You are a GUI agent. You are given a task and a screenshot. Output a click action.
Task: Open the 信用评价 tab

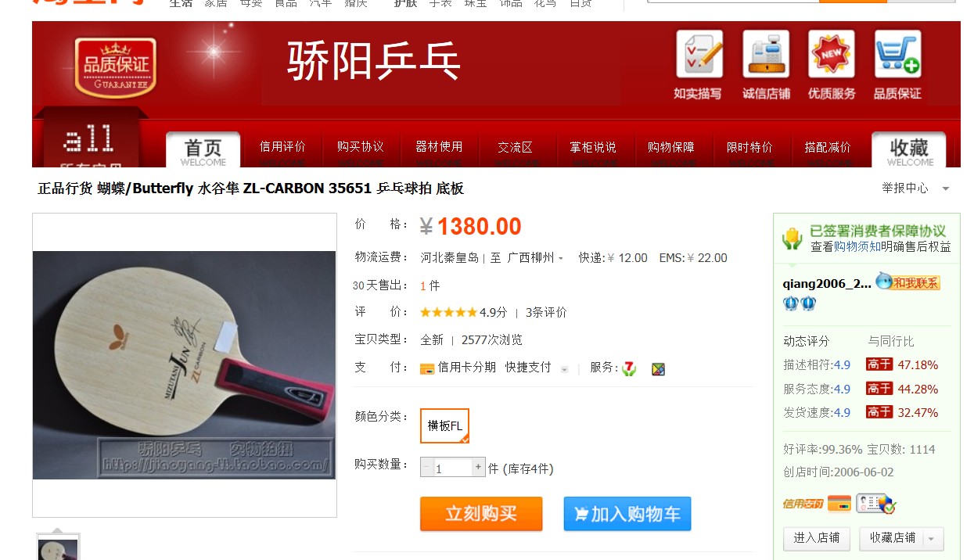(x=282, y=147)
